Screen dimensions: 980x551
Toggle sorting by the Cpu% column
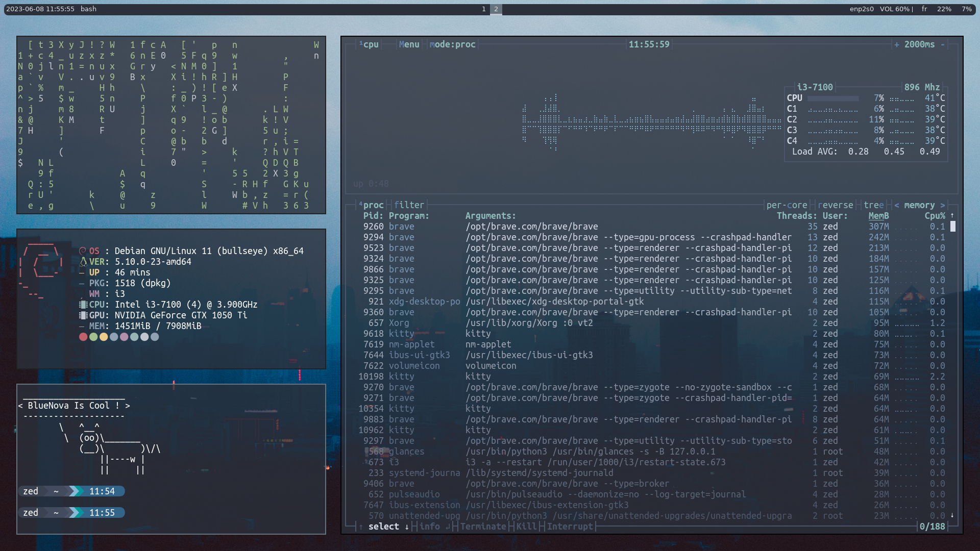(936, 216)
